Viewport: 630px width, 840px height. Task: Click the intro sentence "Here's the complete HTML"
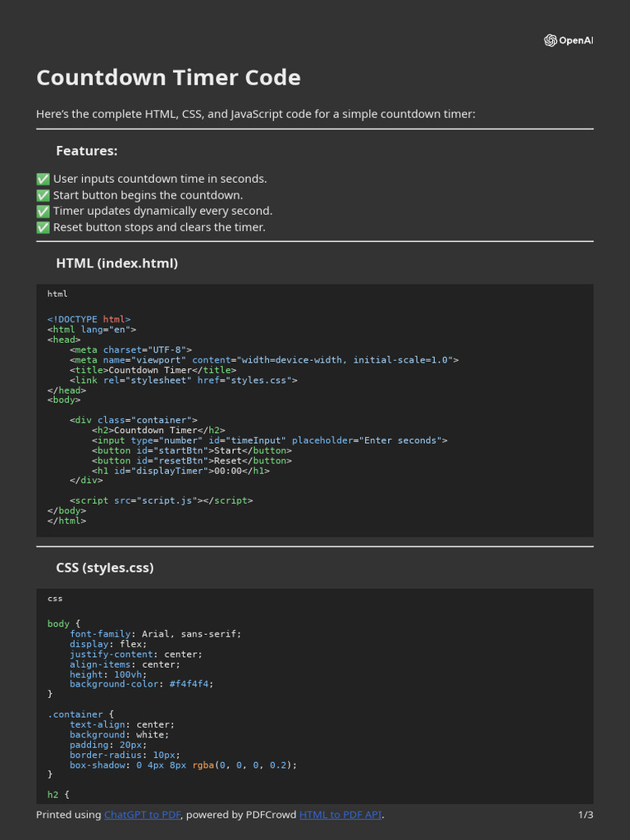[x=255, y=114]
